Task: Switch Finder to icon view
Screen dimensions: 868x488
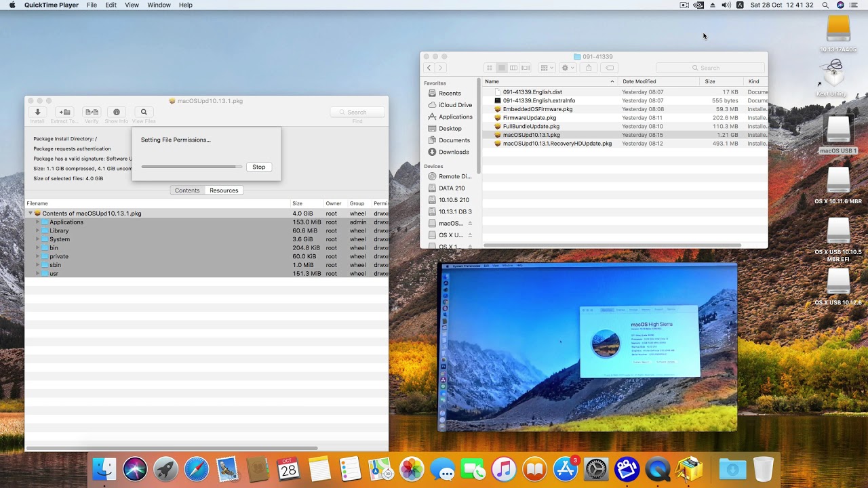Action: [490, 68]
